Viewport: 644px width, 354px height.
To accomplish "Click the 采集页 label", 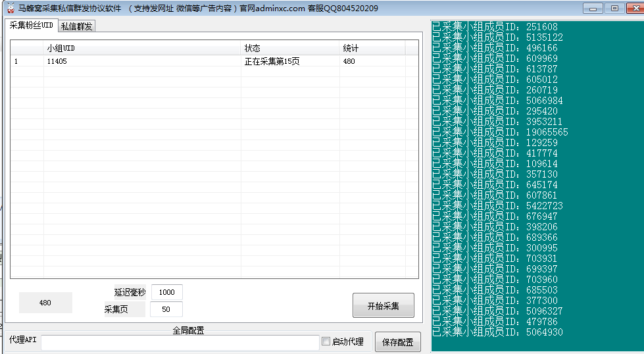I will coord(116,309).
